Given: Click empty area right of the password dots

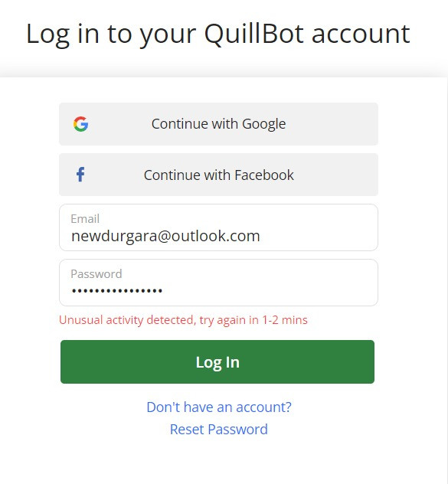Looking at the screenshot, I should (x=269, y=290).
